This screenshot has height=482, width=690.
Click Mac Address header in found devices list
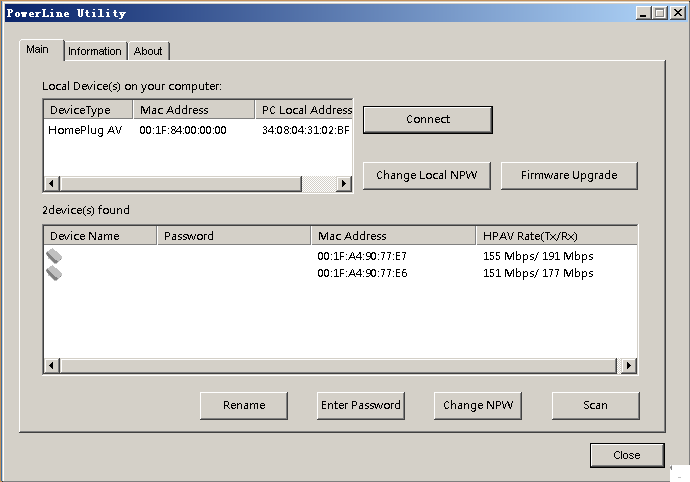[x=393, y=236]
